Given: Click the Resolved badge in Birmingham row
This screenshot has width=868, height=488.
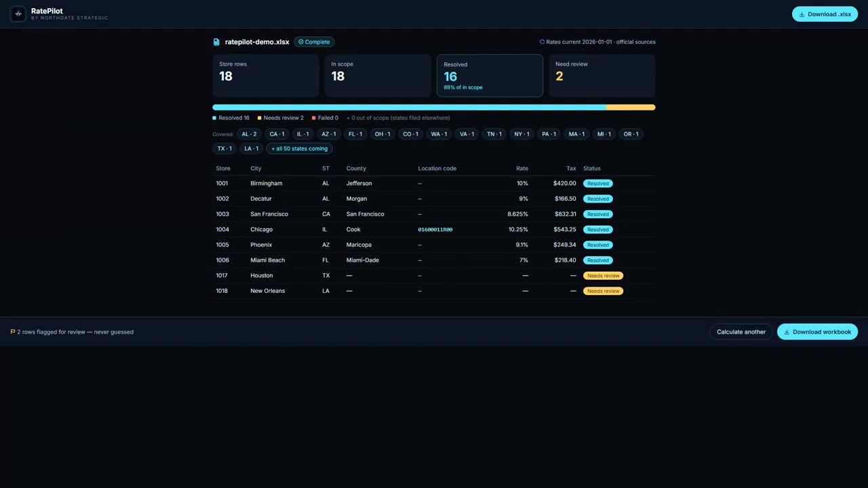Looking at the screenshot, I should 598,184.
